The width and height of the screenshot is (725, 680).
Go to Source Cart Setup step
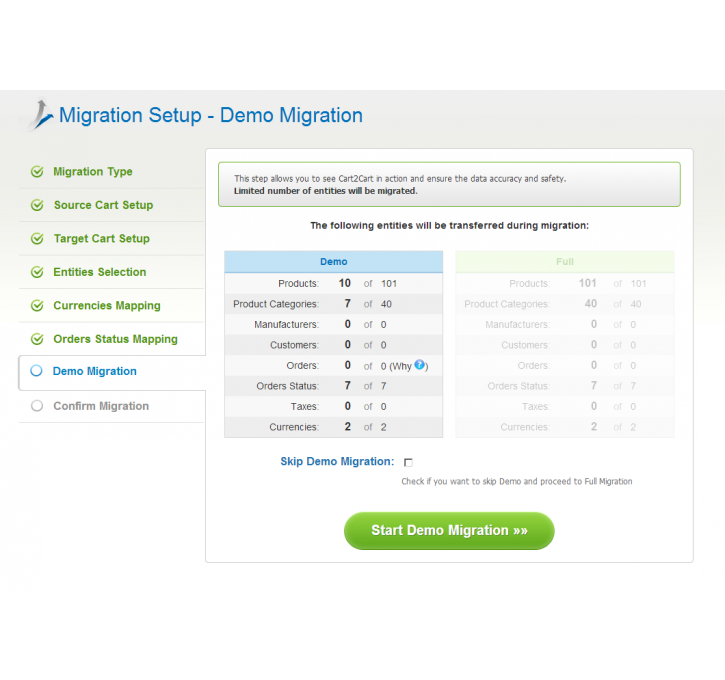(103, 205)
